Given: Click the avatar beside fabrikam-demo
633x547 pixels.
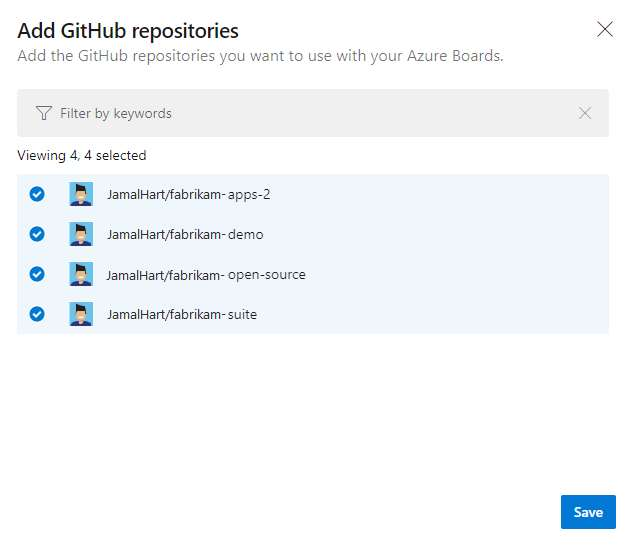Looking at the screenshot, I should (81, 234).
